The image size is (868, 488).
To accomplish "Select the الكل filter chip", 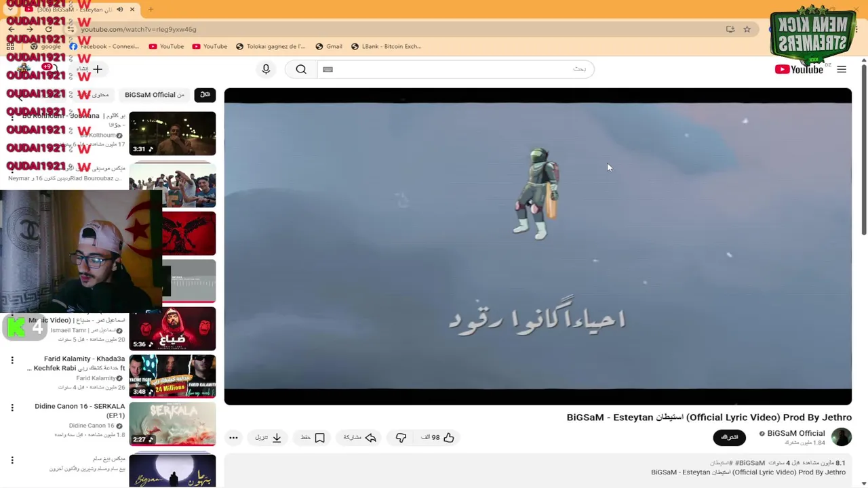I will tap(205, 95).
